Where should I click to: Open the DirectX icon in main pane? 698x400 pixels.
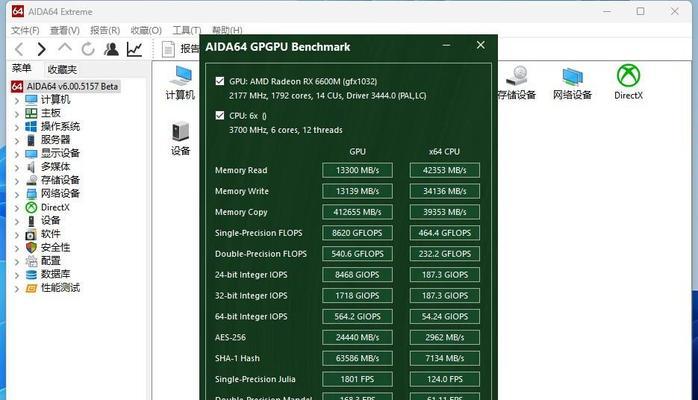[x=628, y=83]
